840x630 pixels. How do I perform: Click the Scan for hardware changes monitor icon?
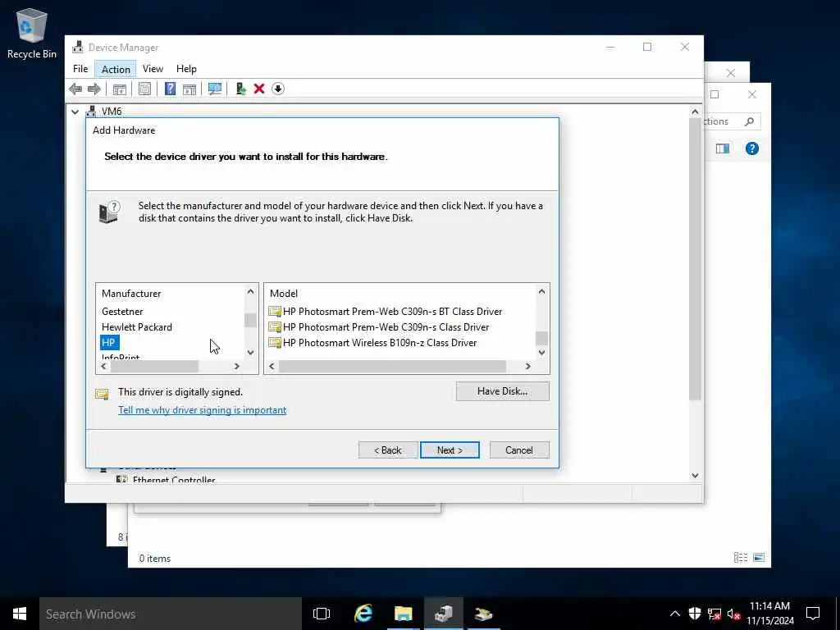(215, 89)
